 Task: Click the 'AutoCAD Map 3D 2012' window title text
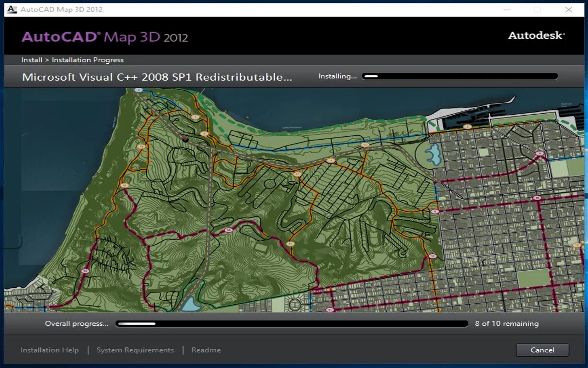click(61, 10)
